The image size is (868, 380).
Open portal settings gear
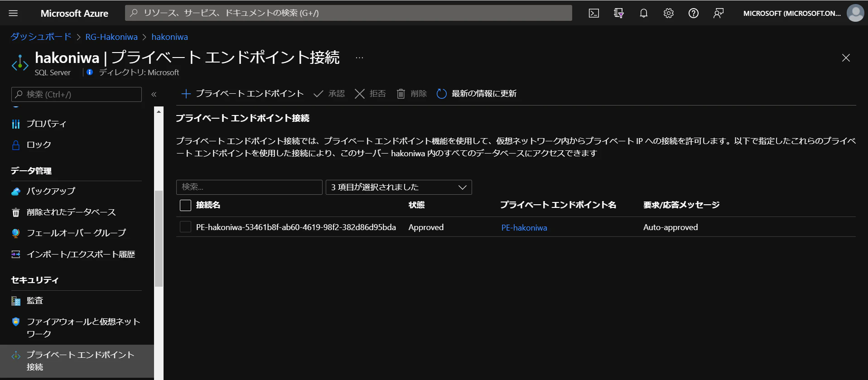click(x=668, y=13)
